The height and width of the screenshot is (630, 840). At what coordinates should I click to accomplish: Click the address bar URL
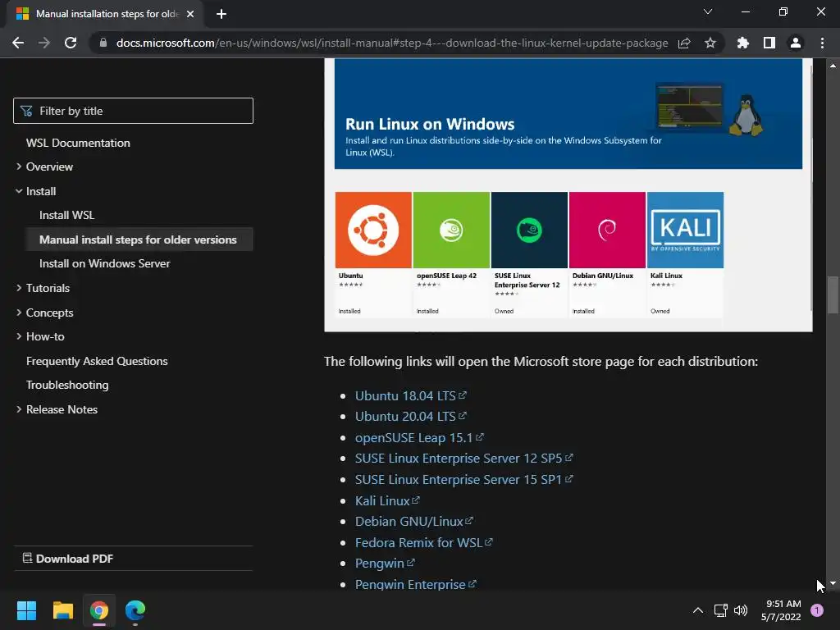(392, 43)
